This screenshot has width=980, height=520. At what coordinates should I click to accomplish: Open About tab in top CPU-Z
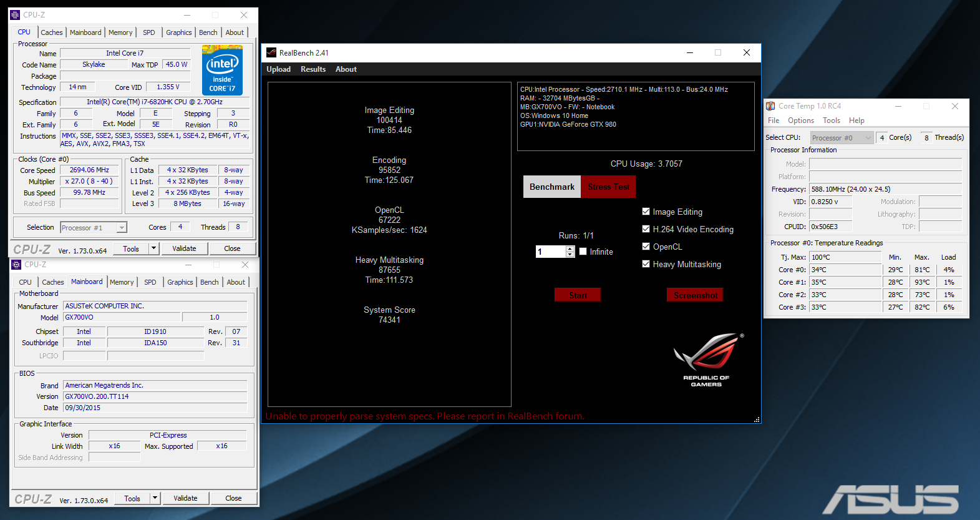[x=235, y=32]
